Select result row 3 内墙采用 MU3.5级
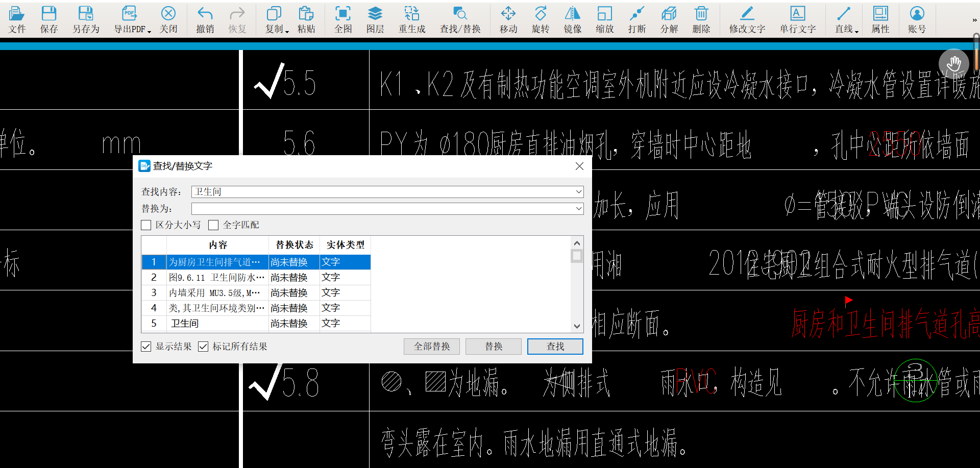 [x=256, y=293]
